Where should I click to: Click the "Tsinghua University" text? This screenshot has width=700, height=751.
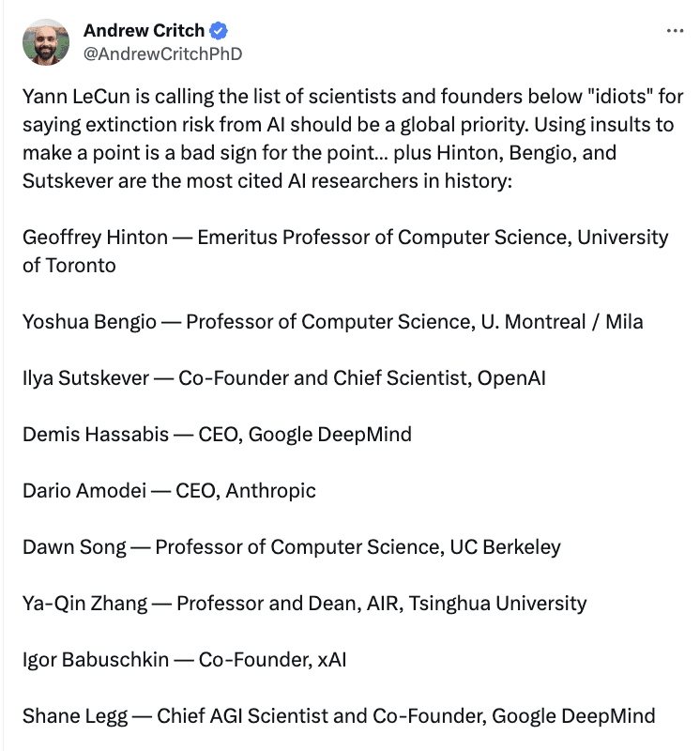click(497, 604)
